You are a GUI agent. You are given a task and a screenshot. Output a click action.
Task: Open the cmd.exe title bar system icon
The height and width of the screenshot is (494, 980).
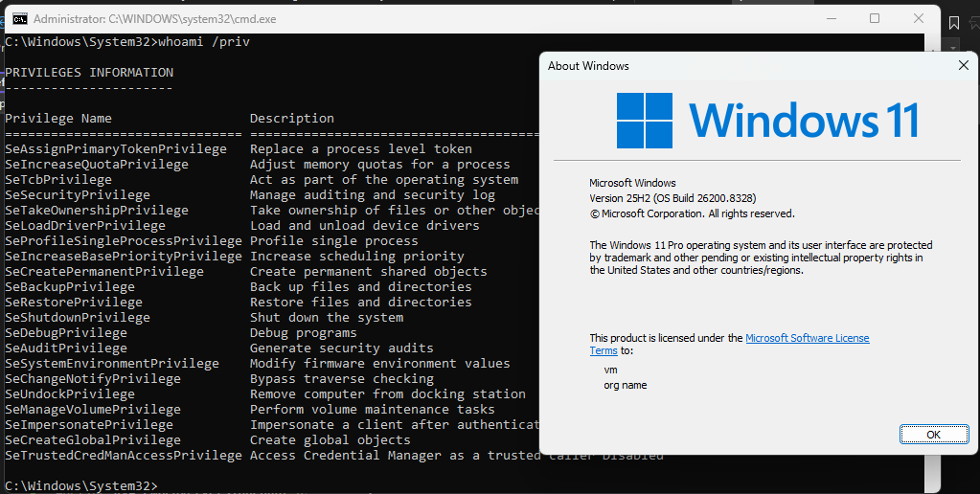coord(20,19)
